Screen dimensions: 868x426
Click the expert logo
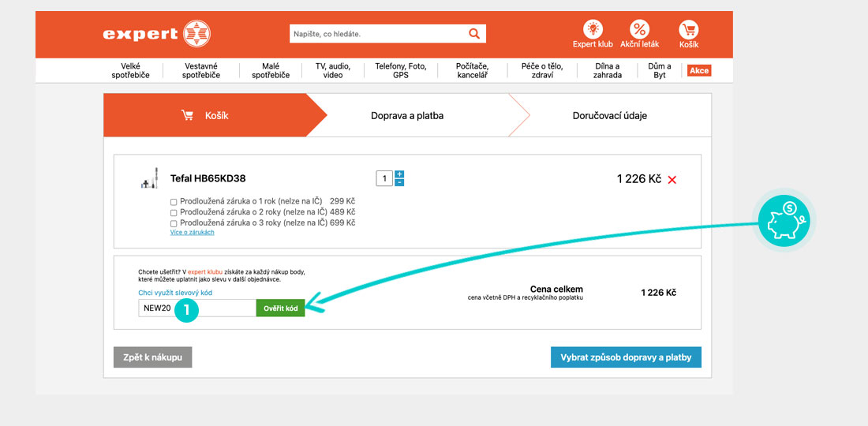click(157, 34)
